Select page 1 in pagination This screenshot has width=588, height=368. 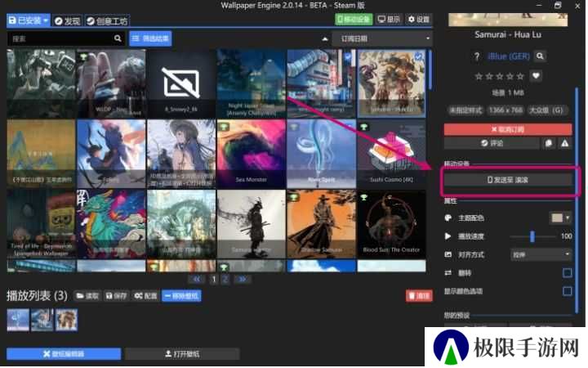[214, 279]
